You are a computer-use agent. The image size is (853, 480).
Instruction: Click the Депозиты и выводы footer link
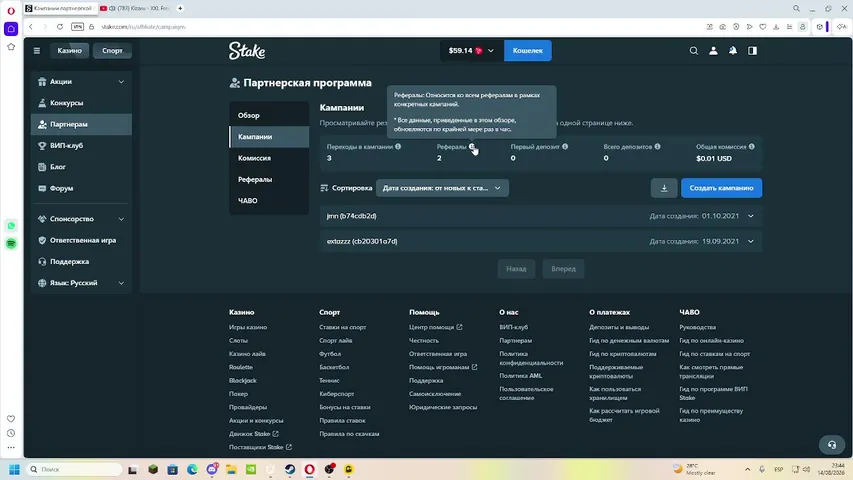click(x=619, y=327)
